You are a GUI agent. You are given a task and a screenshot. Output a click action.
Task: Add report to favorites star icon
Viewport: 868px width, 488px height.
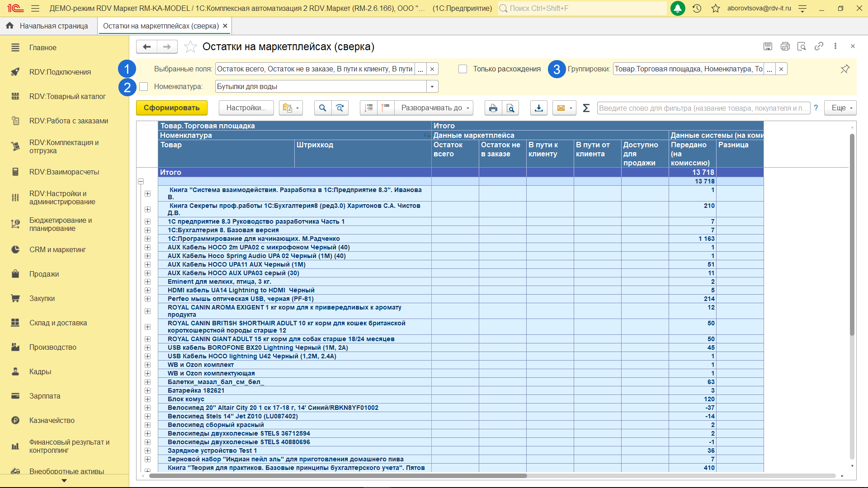point(190,47)
